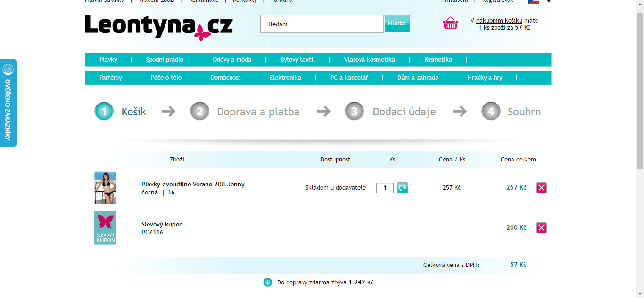Open the Bytový textil category
This screenshot has width=644, height=298.
(297, 60)
